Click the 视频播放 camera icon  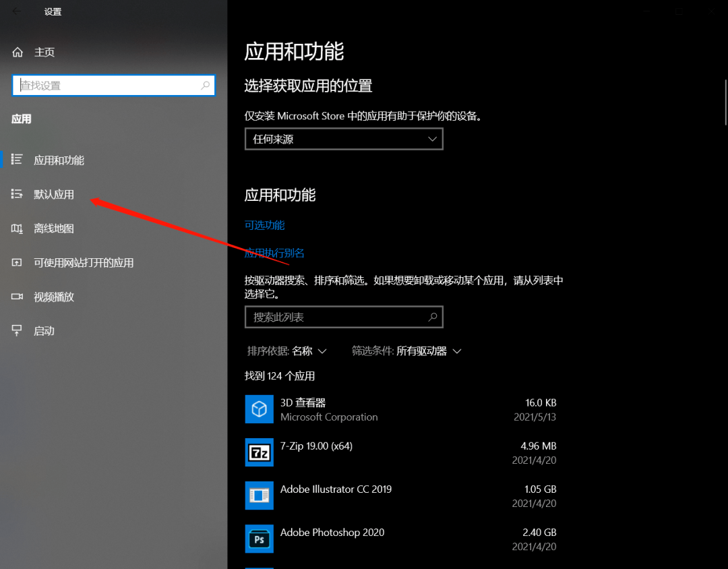17,297
